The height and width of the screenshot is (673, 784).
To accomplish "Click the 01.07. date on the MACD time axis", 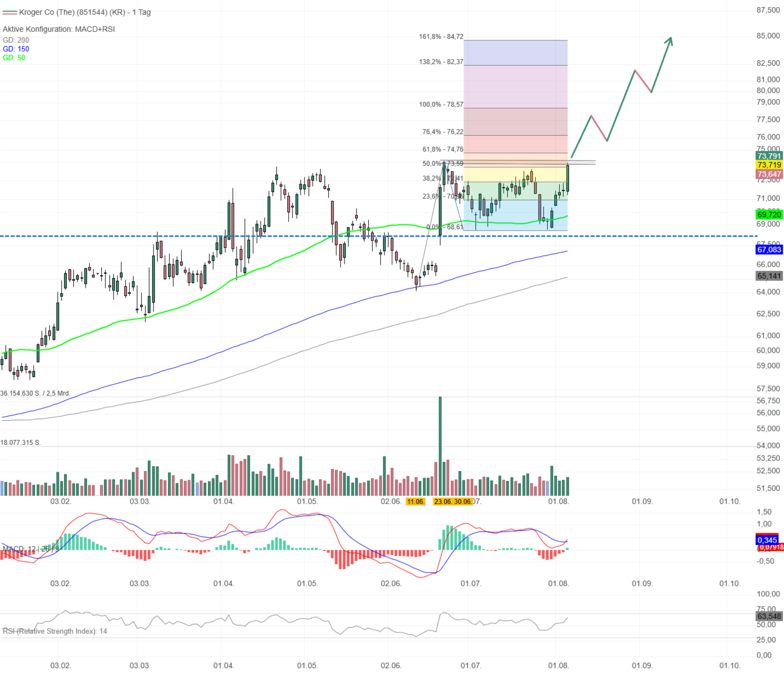I will point(471,583).
